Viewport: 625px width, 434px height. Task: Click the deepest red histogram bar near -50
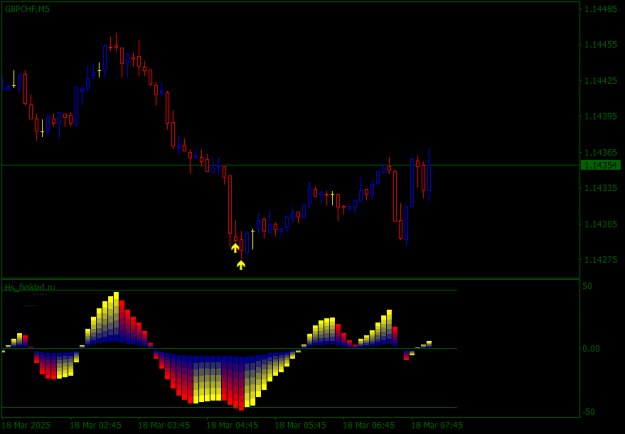coord(241,383)
